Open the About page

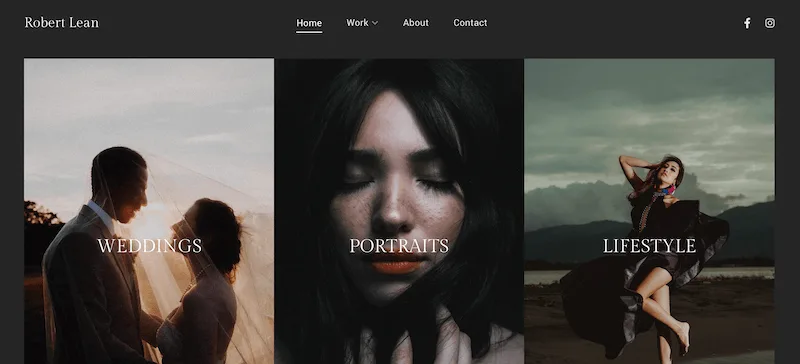tap(416, 23)
